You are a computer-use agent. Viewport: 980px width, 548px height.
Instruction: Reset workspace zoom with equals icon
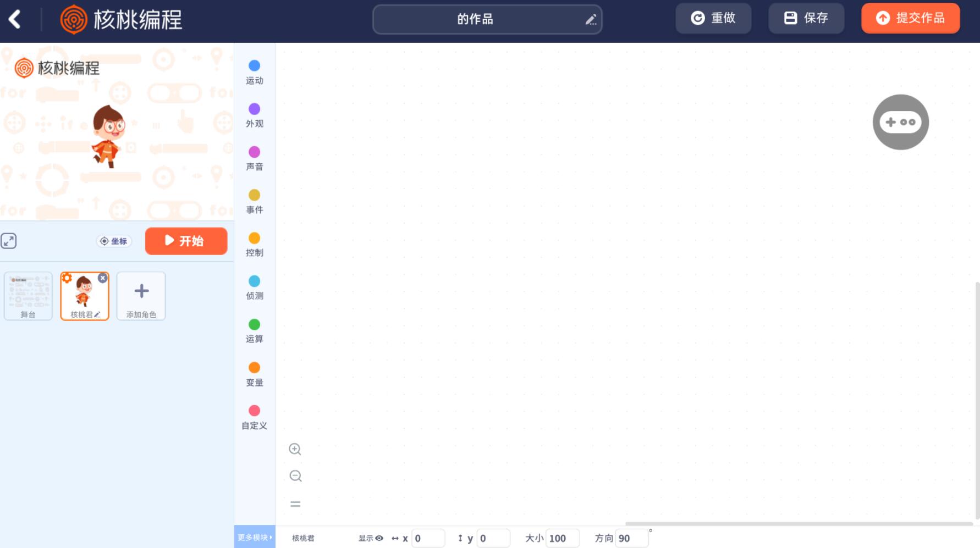coord(295,504)
